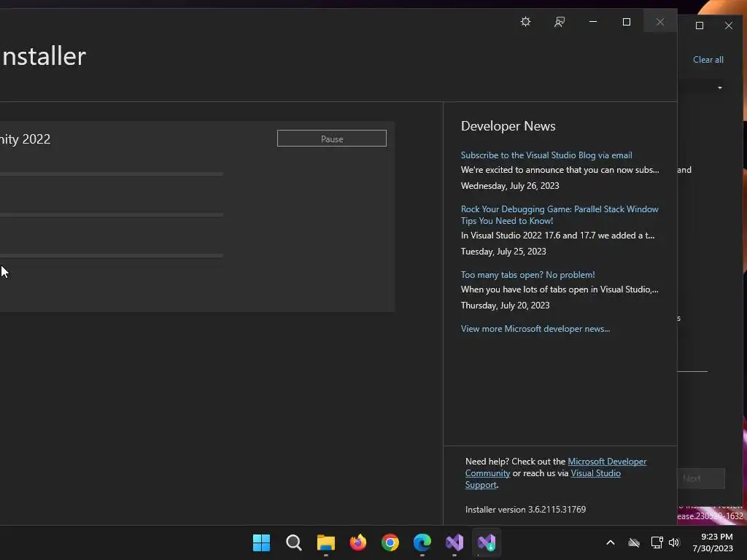The image size is (747, 560).
Task: Launch Microsoft Edge from the taskbar
Action: [x=422, y=542]
